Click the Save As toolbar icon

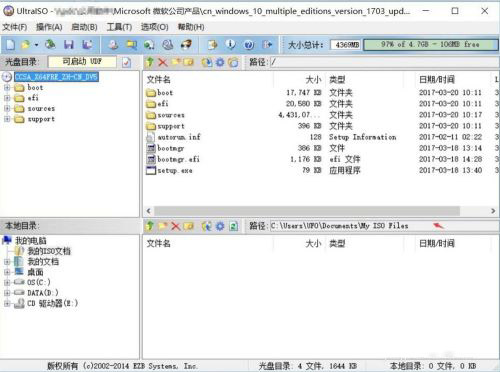(87, 44)
